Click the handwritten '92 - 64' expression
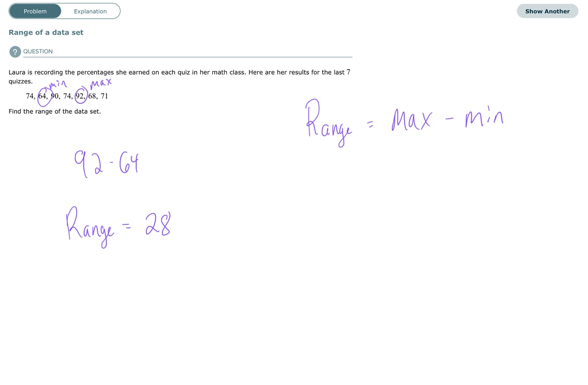588x385 pixels. [106, 163]
